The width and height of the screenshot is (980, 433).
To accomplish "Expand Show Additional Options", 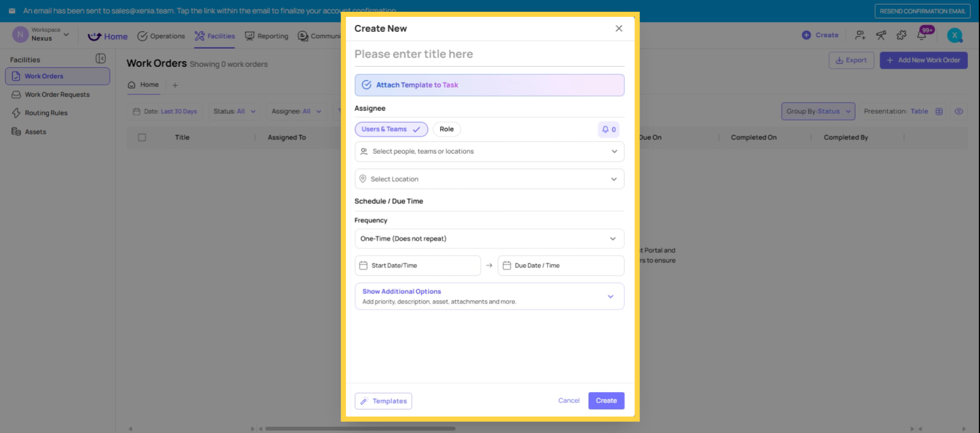I will click(x=489, y=296).
